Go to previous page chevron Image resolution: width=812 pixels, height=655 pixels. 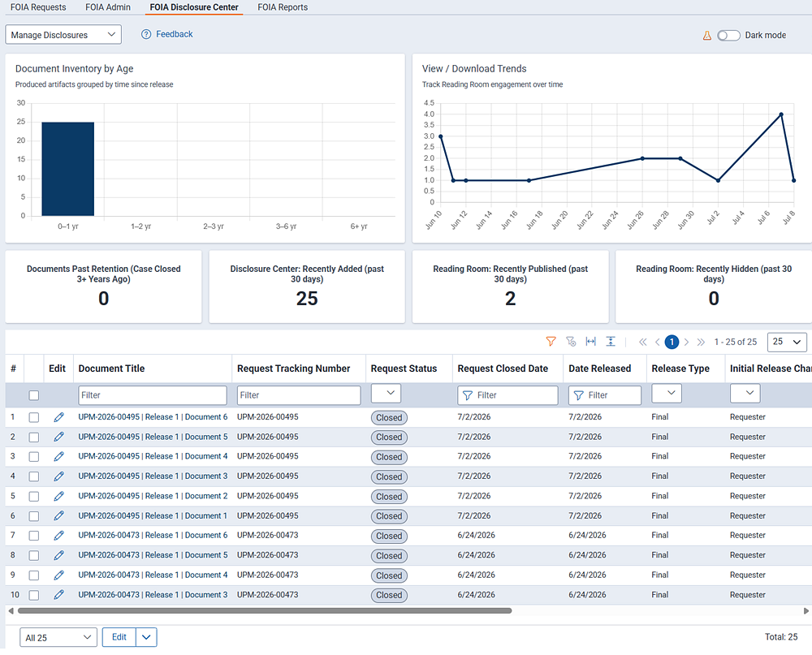[658, 343]
